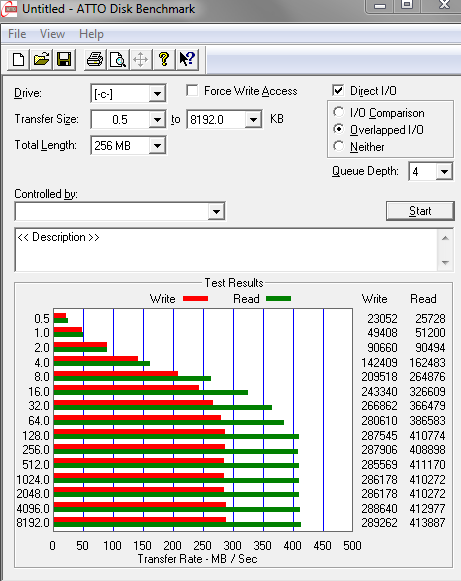Click the 64.0 transfer size row label
This screenshot has width=461, height=581.
pyautogui.click(x=39, y=421)
